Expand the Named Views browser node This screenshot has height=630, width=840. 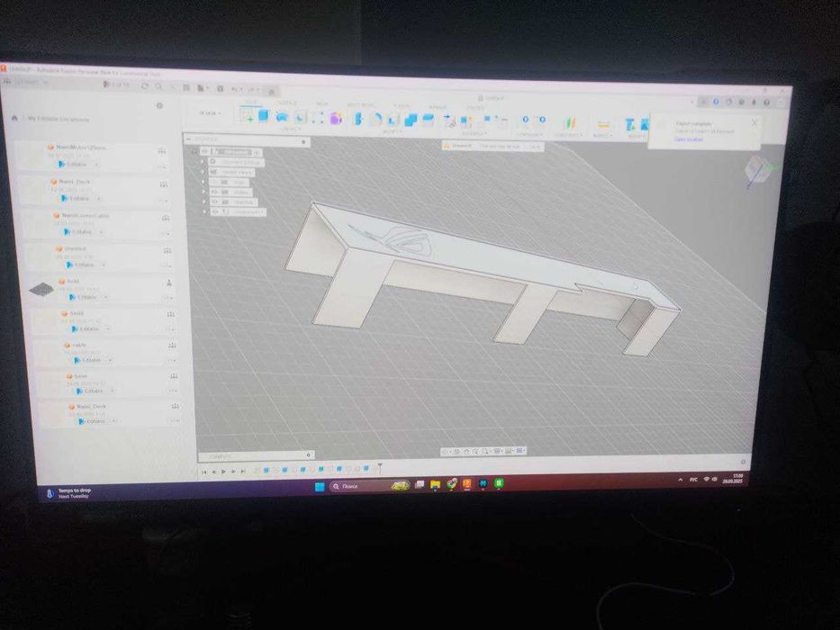[x=203, y=172]
